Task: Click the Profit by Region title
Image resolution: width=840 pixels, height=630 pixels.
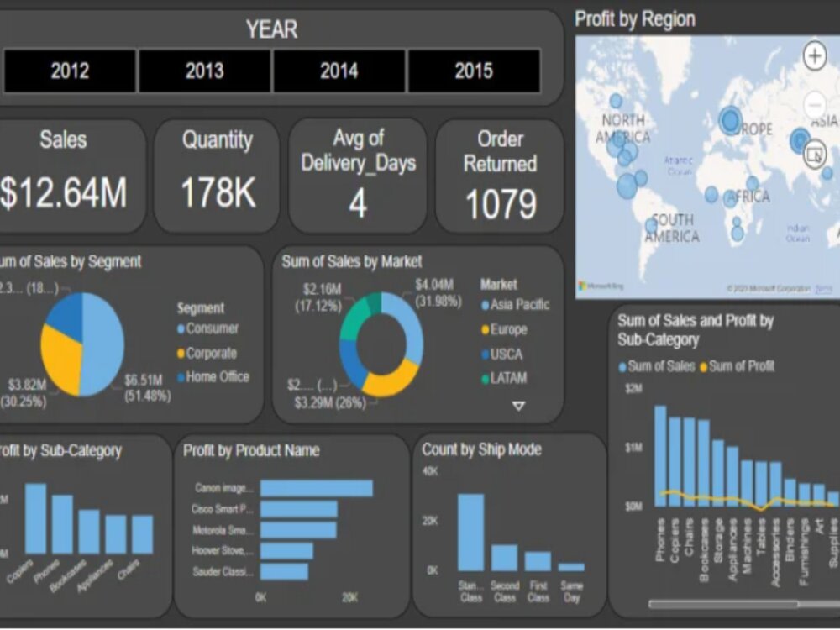Action: point(635,19)
